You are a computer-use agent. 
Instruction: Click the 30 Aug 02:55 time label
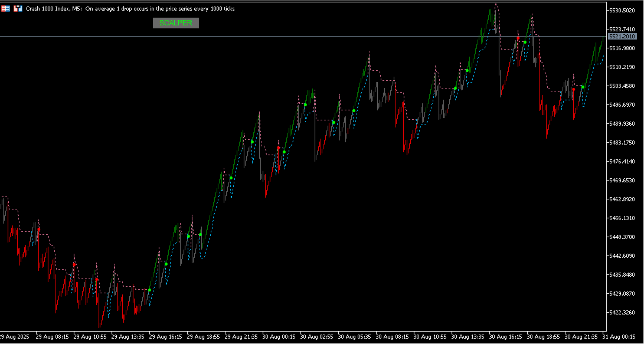coord(316,336)
